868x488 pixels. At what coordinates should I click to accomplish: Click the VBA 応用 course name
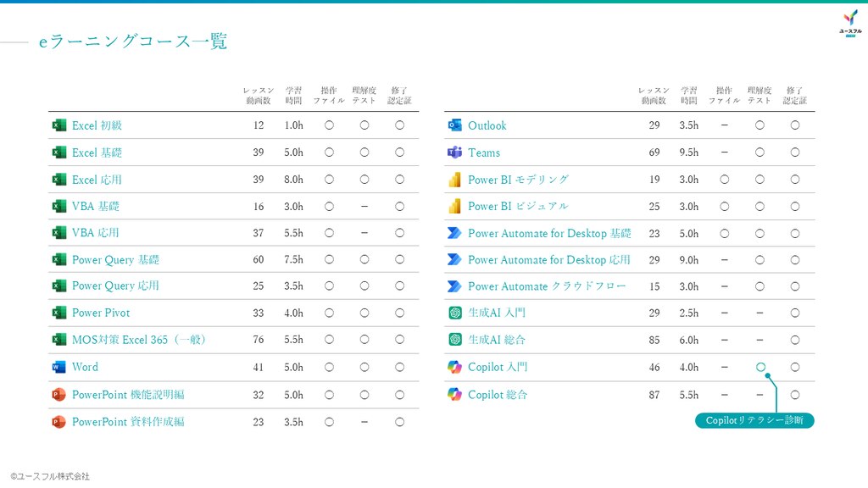95,233
